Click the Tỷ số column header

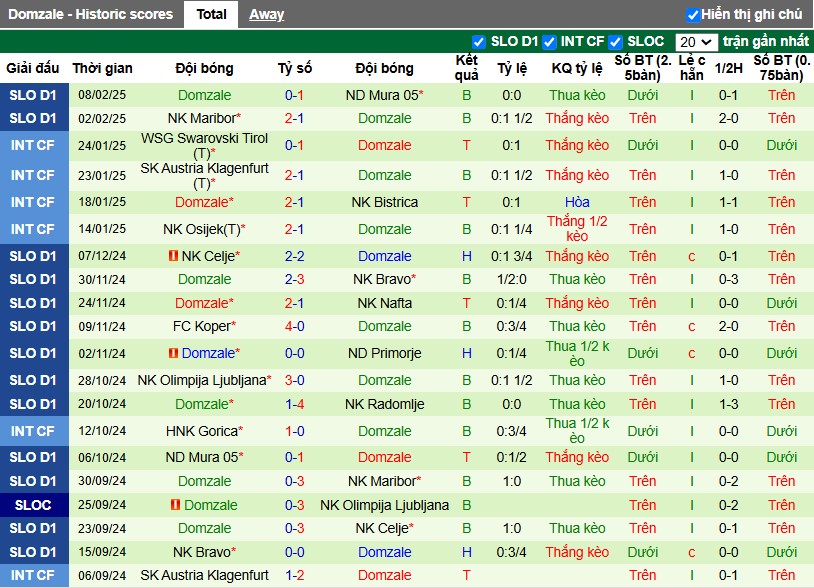294,68
